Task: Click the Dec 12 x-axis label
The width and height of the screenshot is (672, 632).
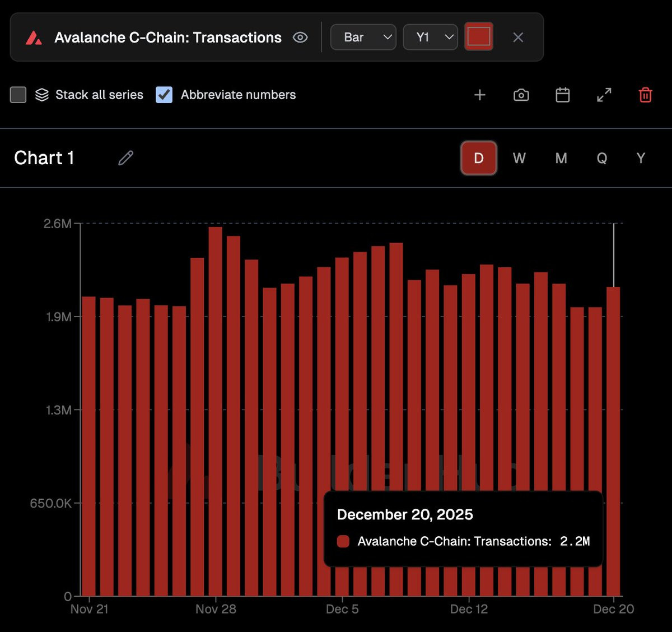Action: click(x=469, y=609)
